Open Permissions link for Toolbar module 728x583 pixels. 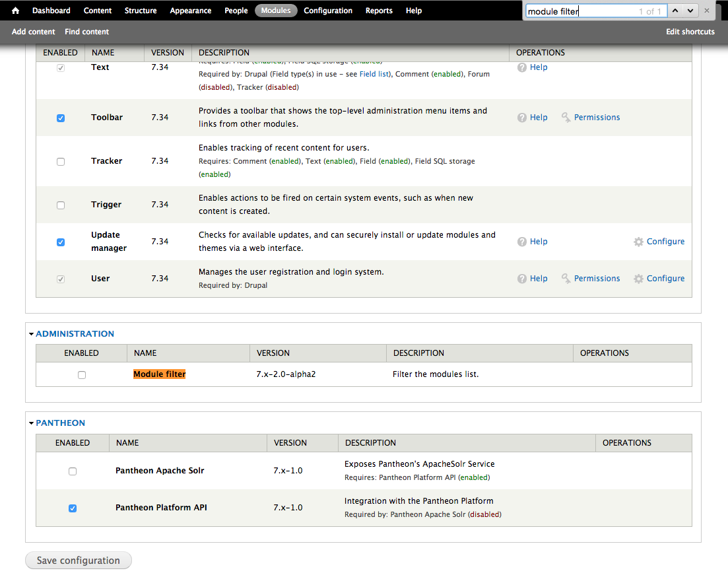(597, 118)
